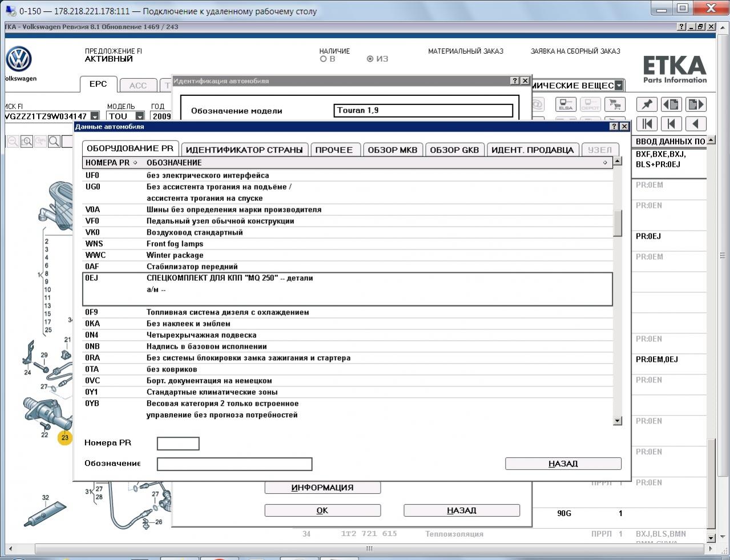Click the pushpin icon in the toolbar
The width and height of the screenshot is (730, 560).
pyautogui.click(x=647, y=104)
